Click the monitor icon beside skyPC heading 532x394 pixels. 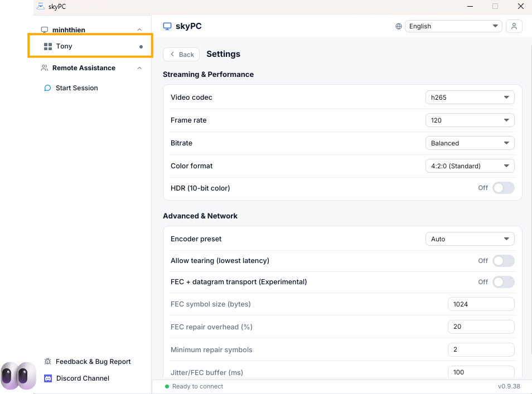167,26
